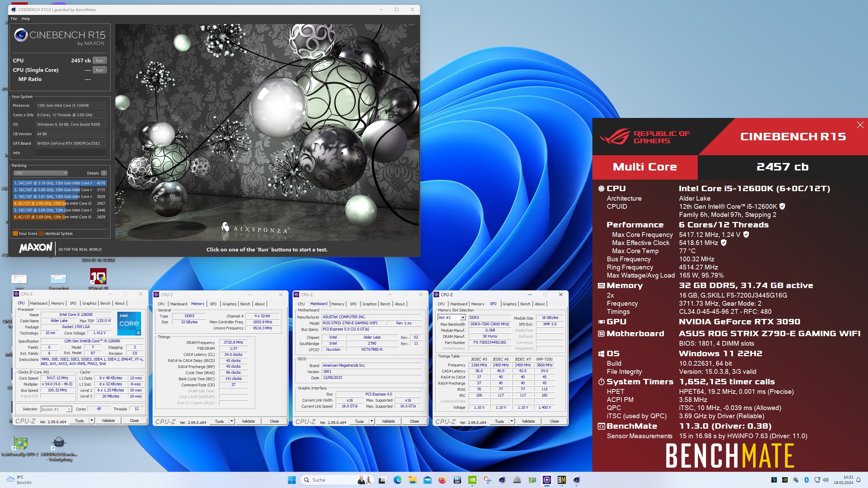Launch Microsoft Edge from the taskbar
The width and height of the screenshot is (868, 488).
click(397, 480)
